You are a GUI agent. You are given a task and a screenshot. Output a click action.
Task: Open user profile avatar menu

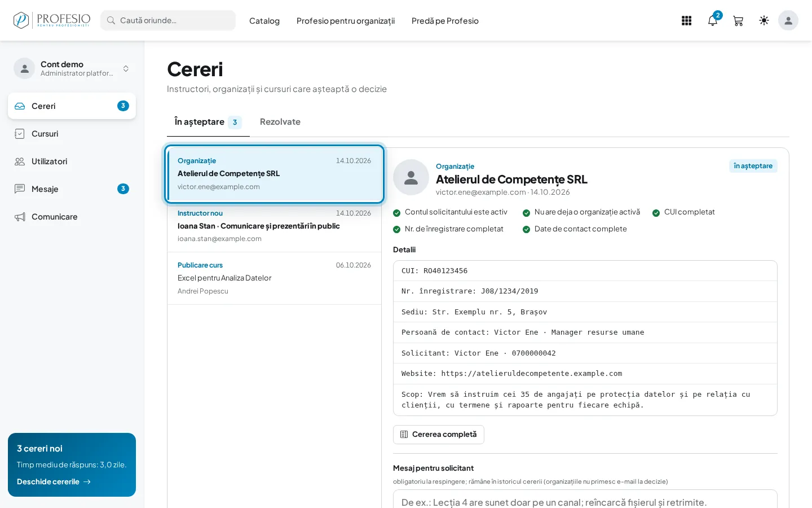788,21
